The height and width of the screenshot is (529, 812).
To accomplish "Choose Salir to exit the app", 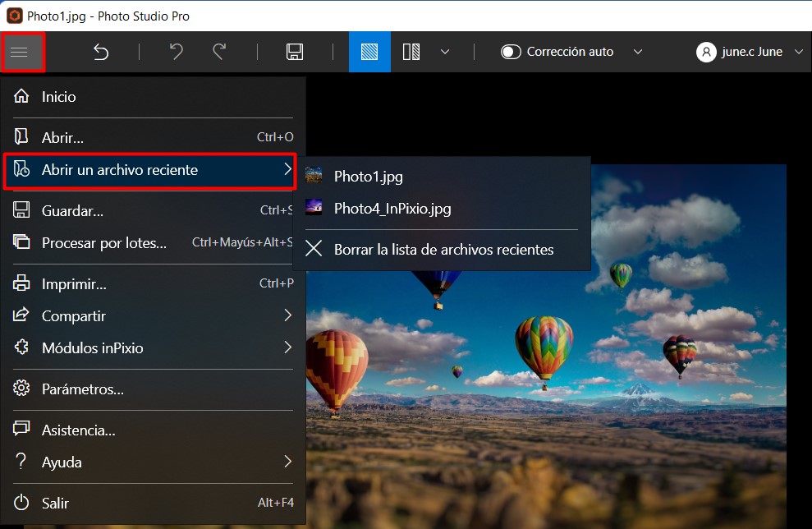I will pyautogui.click(x=153, y=503).
